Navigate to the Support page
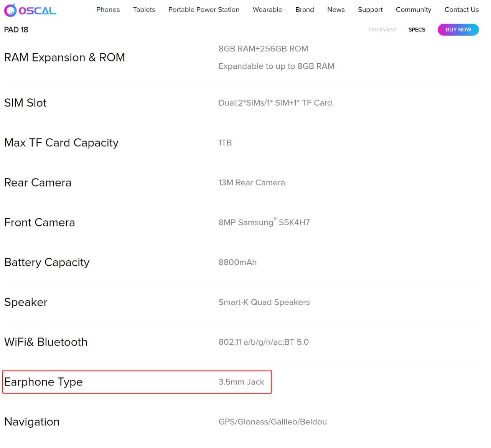This screenshot has width=491, height=448. (370, 10)
